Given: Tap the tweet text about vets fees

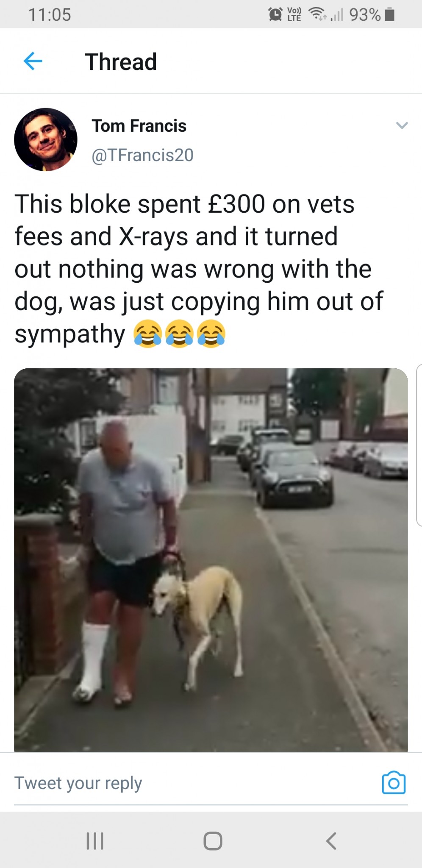Looking at the screenshot, I should (199, 269).
